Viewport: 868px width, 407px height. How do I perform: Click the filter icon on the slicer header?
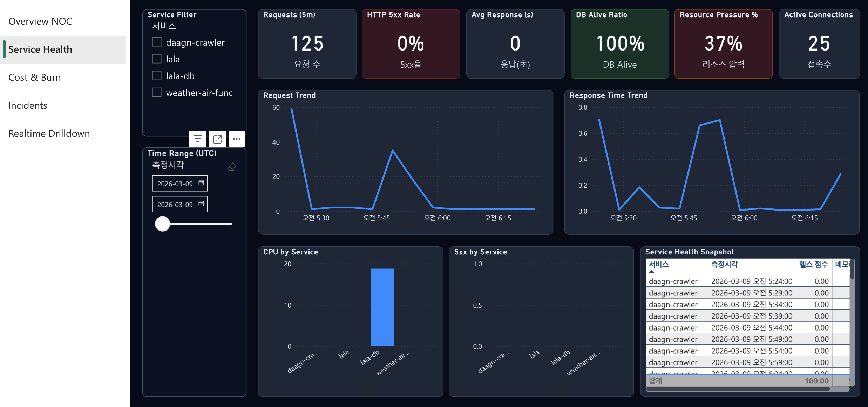click(x=198, y=139)
